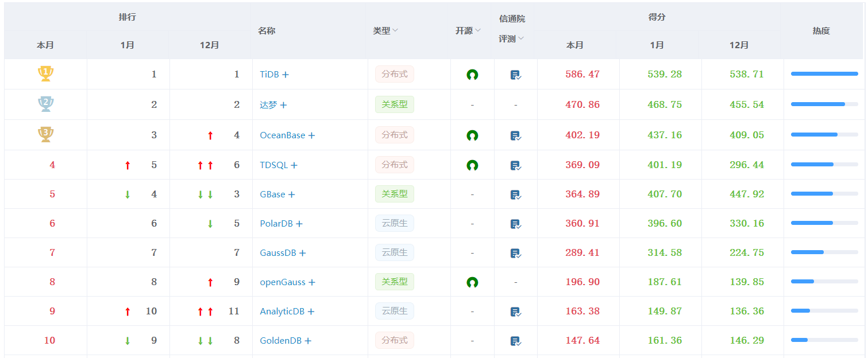Image resolution: width=868 pixels, height=358 pixels.
Task: Expand the 达梦 row plus sign
Action: (283, 105)
